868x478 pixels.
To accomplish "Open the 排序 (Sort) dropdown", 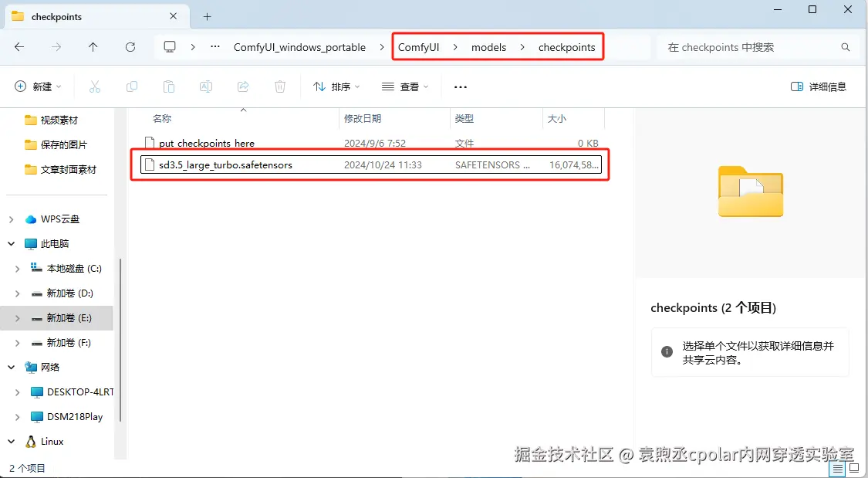I will [x=336, y=86].
